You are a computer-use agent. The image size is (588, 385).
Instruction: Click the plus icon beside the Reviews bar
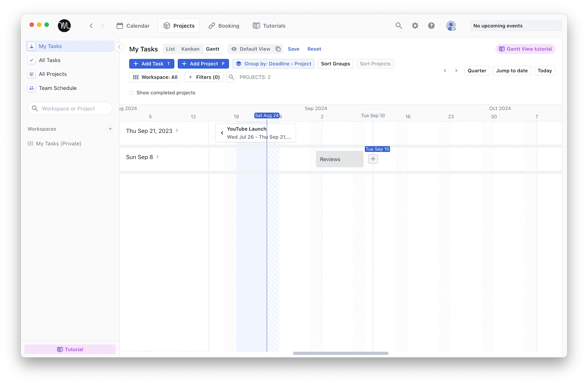tap(372, 159)
